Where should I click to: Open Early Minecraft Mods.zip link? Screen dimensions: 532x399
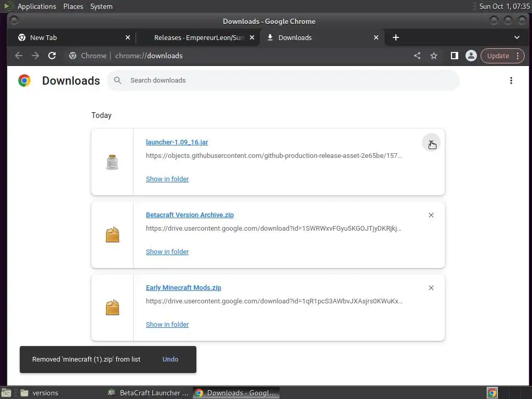183,287
